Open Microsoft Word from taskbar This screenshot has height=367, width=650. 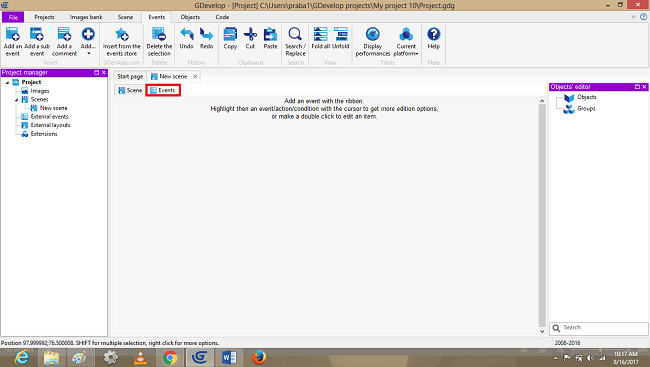(229, 357)
